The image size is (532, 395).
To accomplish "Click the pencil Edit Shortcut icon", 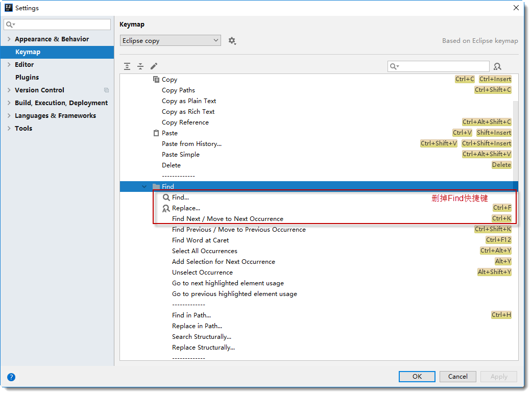I will 154,66.
